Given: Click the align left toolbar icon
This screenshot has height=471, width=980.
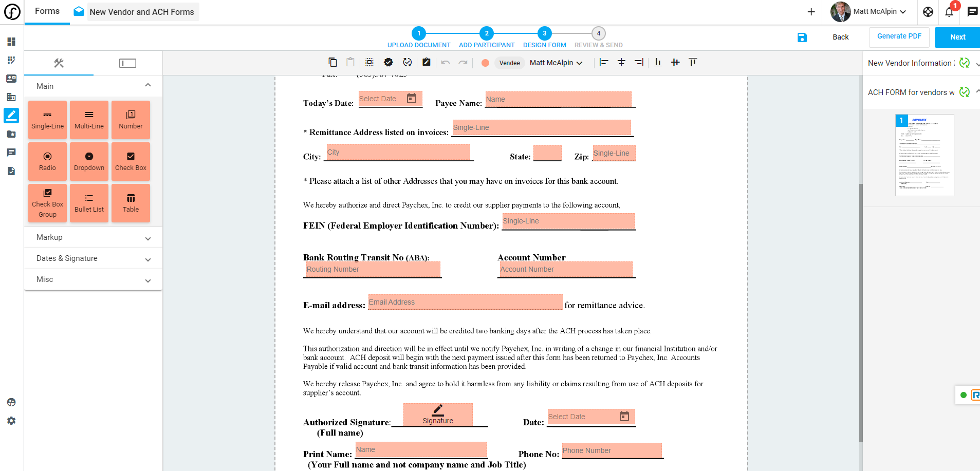Looking at the screenshot, I should (x=604, y=62).
